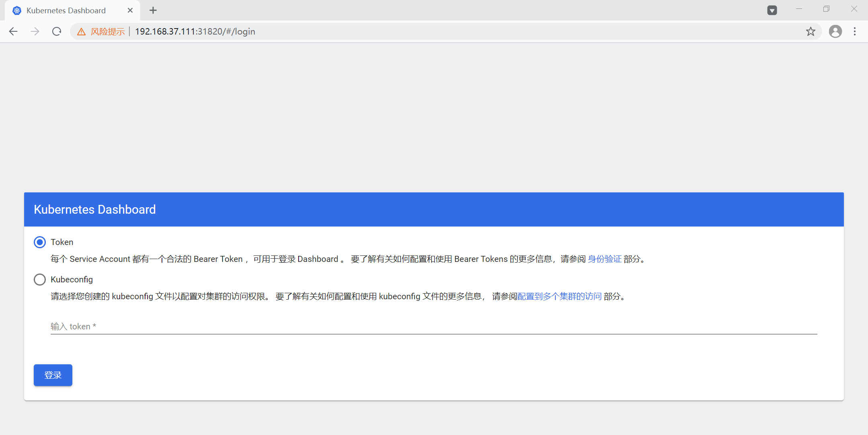Go back to the previous page
This screenshot has height=435, width=868.
point(13,31)
